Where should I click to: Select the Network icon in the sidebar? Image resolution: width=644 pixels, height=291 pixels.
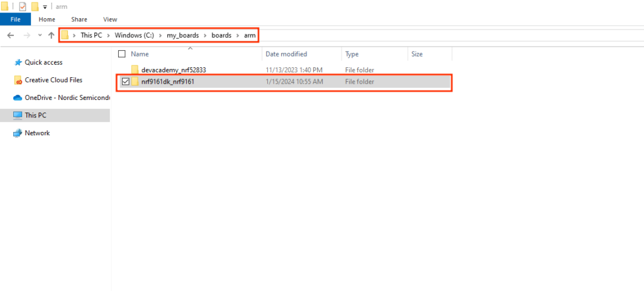point(18,133)
